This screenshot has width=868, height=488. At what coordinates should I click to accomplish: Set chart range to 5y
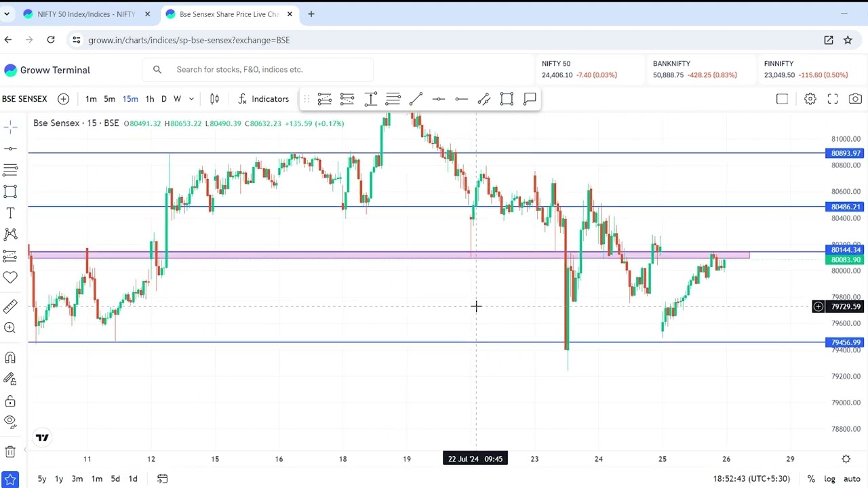(x=42, y=479)
